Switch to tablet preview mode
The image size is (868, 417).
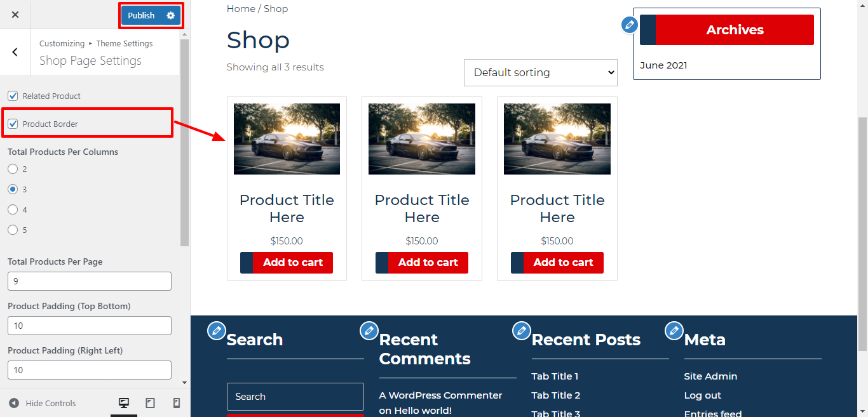point(151,402)
